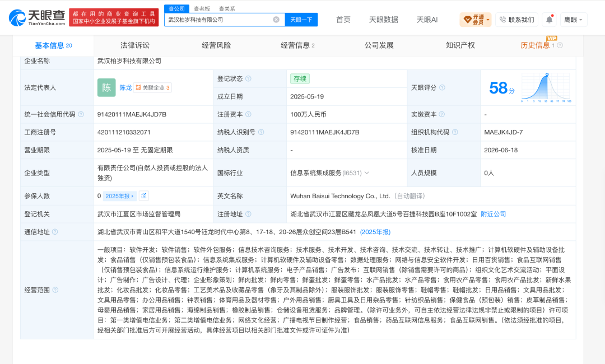Screen dimensions: 605x364
Task: Open the 天眼评分 distribution chart
Action: pyautogui.click(x=546, y=87)
